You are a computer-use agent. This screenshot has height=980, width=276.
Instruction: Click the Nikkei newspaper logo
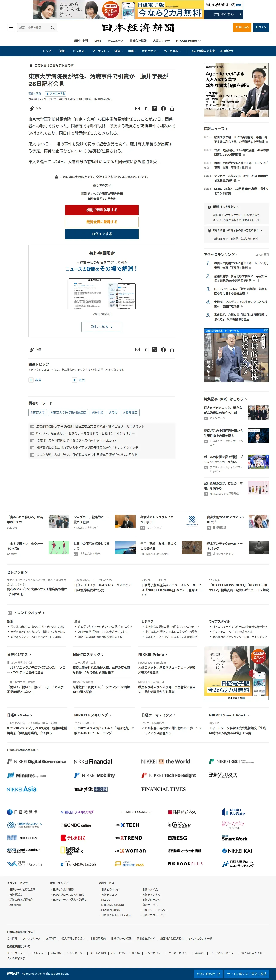(138, 28)
